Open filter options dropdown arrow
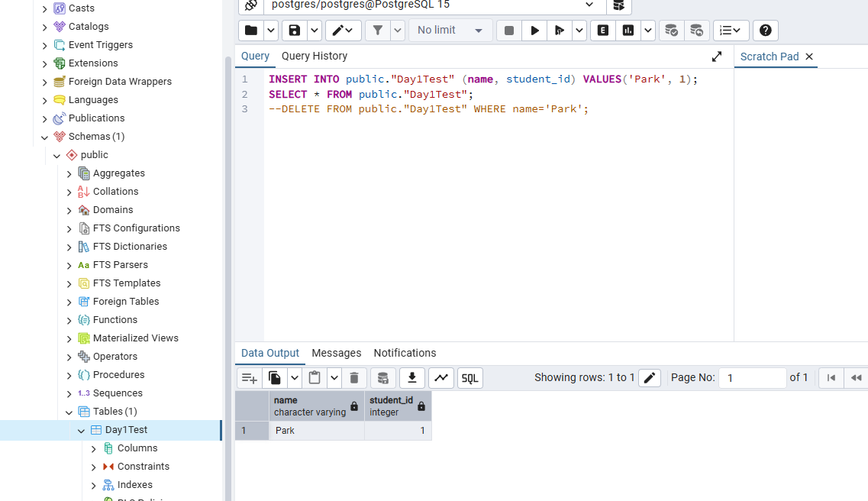This screenshot has height=501, width=868. tap(398, 31)
